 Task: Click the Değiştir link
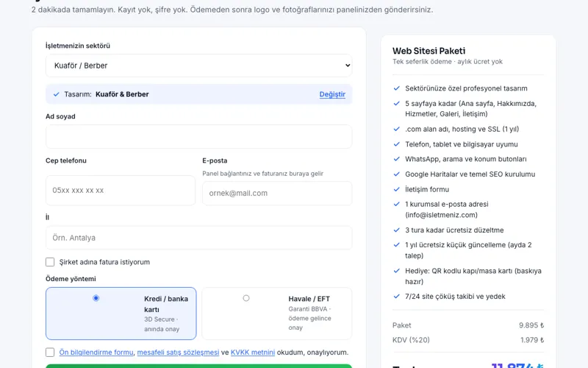332,94
